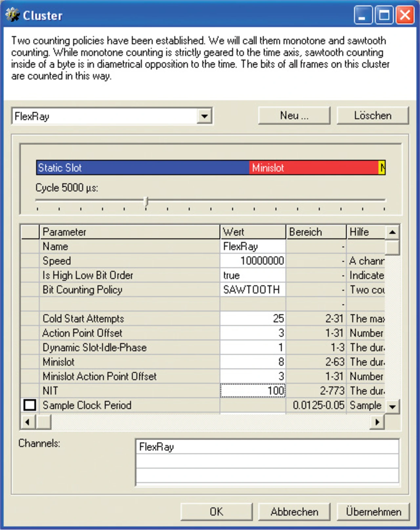Select FlexRay in the Channels list
Image resolution: width=420 pixels, height=530 pixels.
coord(267,447)
